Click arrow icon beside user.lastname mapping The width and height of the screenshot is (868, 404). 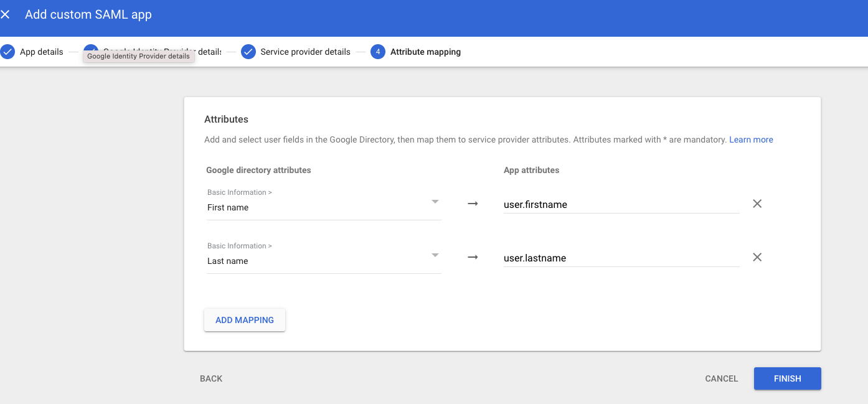pyautogui.click(x=473, y=257)
